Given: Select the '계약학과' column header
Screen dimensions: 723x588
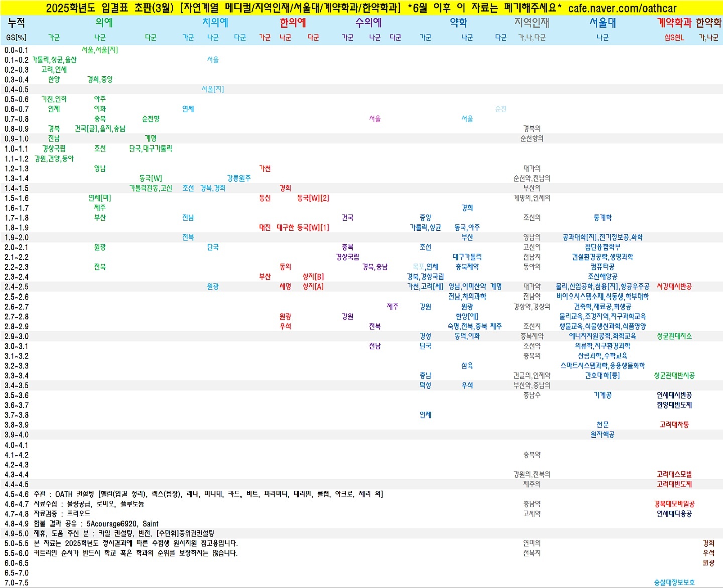Looking at the screenshot, I should pos(674,23).
